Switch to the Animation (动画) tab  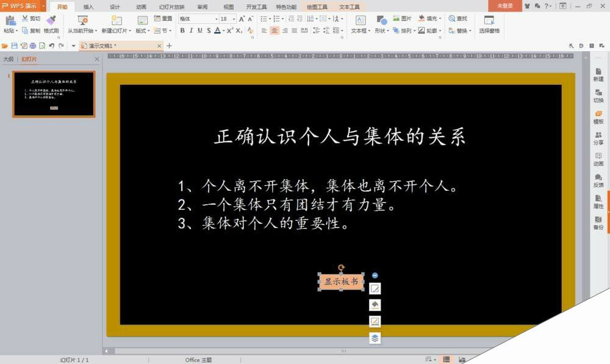(x=142, y=7)
